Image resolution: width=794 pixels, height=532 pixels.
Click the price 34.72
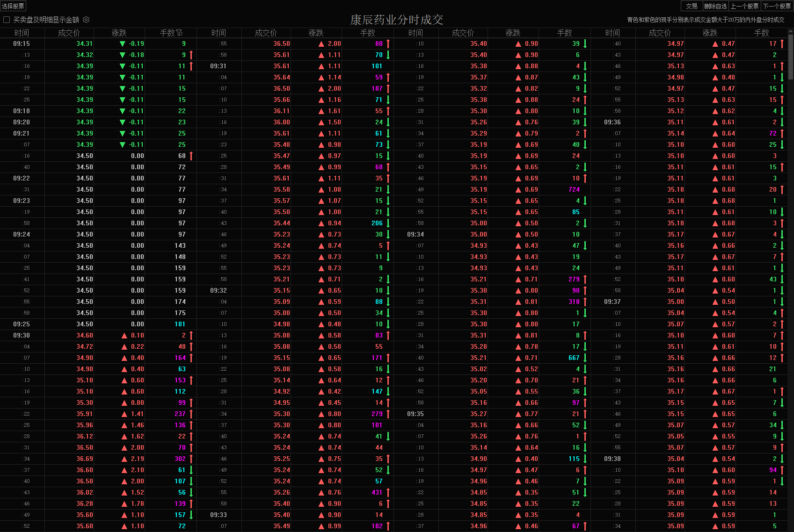(85, 346)
